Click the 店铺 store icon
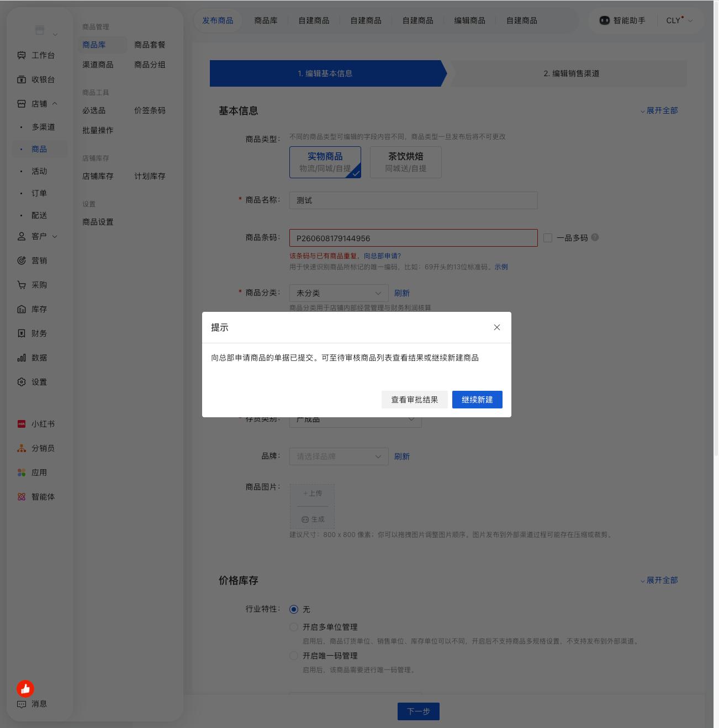This screenshot has width=719, height=728. (x=22, y=104)
